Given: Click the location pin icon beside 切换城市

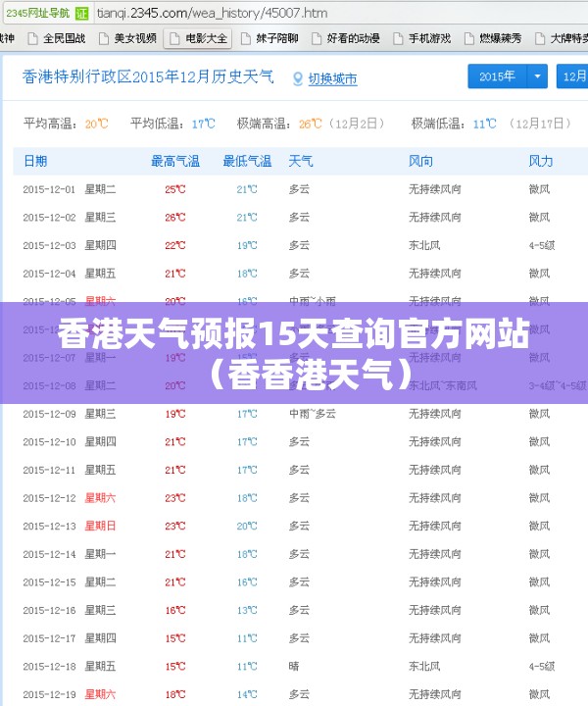Looking at the screenshot, I should [x=297, y=78].
